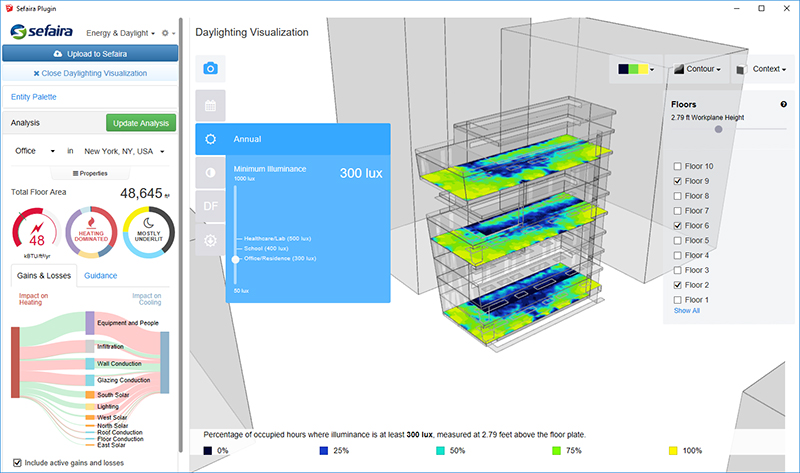Expand the Contour display dropdown
The image size is (800, 473).
pyautogui.click(x=698, y=70)
